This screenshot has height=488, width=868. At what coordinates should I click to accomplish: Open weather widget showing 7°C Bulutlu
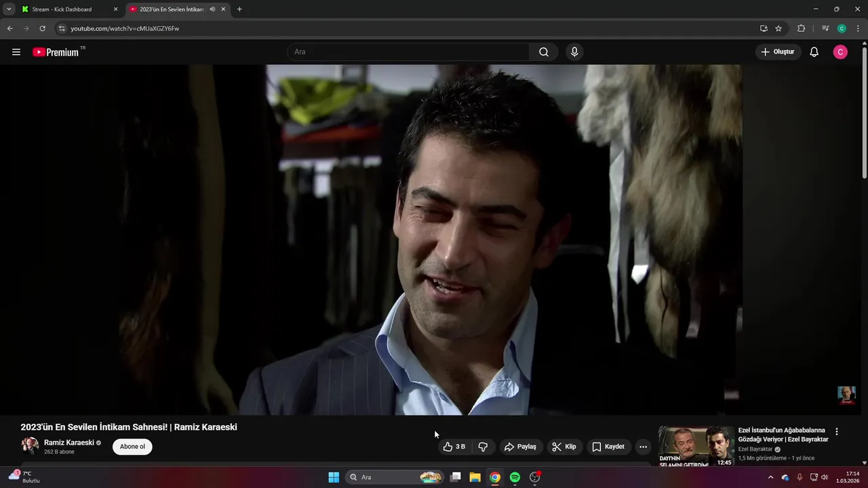pyautogui.click(x=26, y=477)
